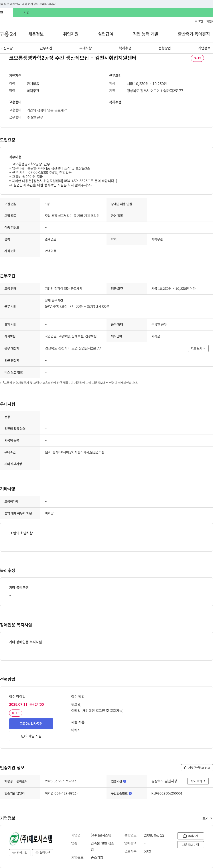The height and width of the screenshot is (868, 213).
Task: Select 모집 인원 value 1명
Action: (x=47, y=204)
